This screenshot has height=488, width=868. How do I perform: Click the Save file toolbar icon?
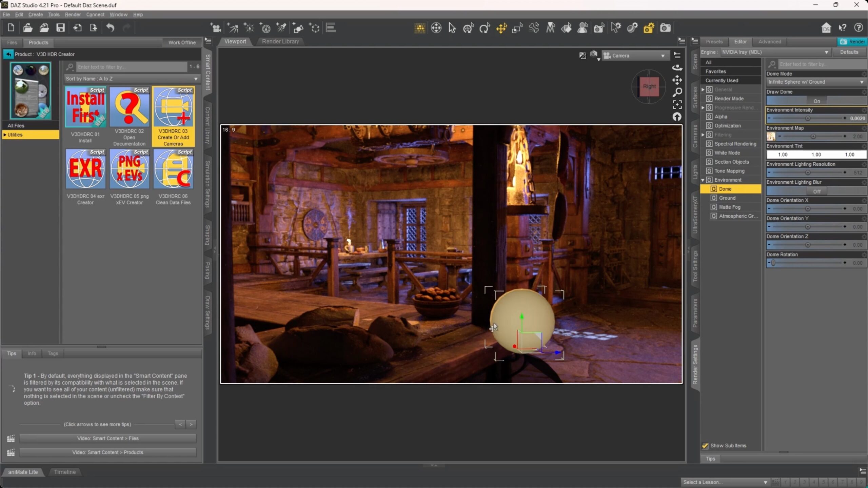pyautogui.click(x=60, y=28)
